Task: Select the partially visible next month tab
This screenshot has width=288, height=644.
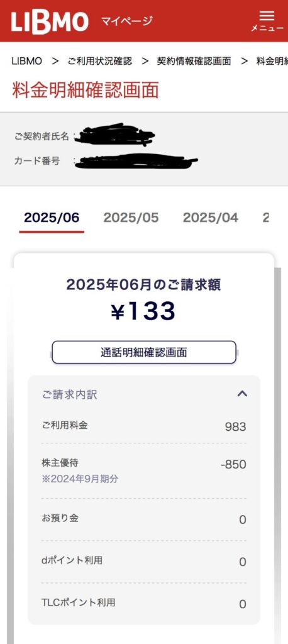Action: (266, 218)
